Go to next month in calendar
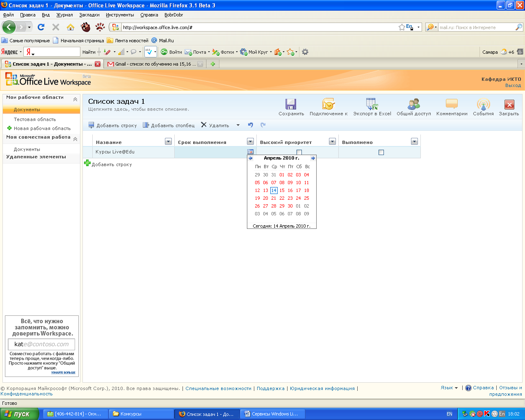Image resolution: width=525 pixels, height=420 pixels. click(313, 158)
